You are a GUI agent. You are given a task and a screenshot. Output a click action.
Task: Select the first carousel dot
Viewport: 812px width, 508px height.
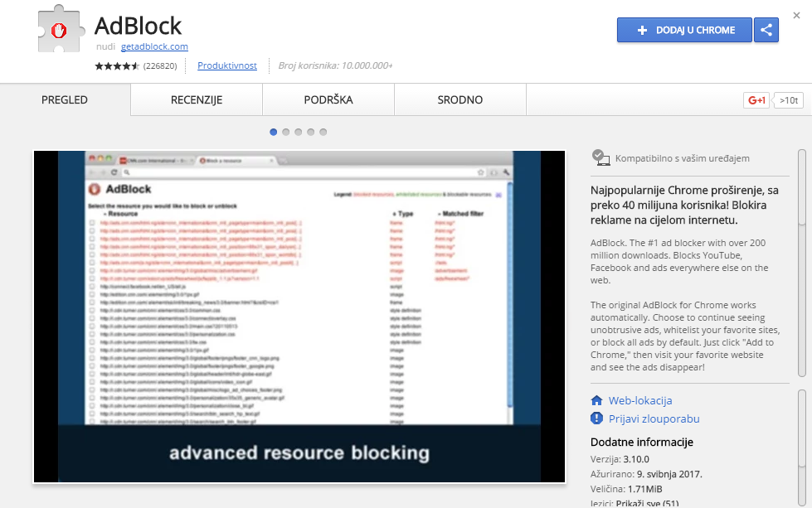274,132
